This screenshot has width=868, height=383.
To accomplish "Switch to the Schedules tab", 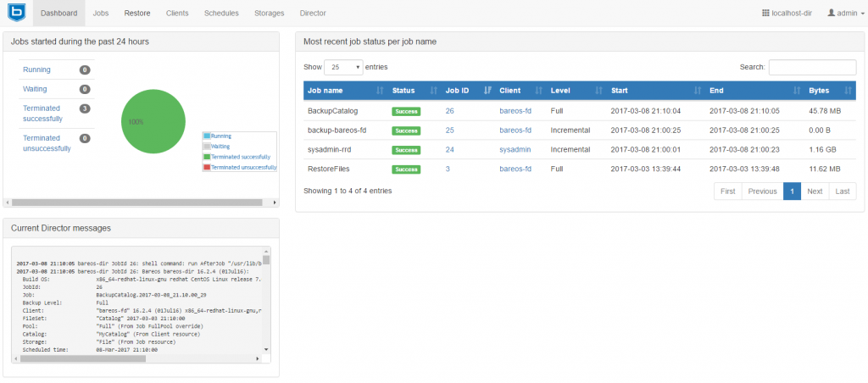I will coord(221,14).
